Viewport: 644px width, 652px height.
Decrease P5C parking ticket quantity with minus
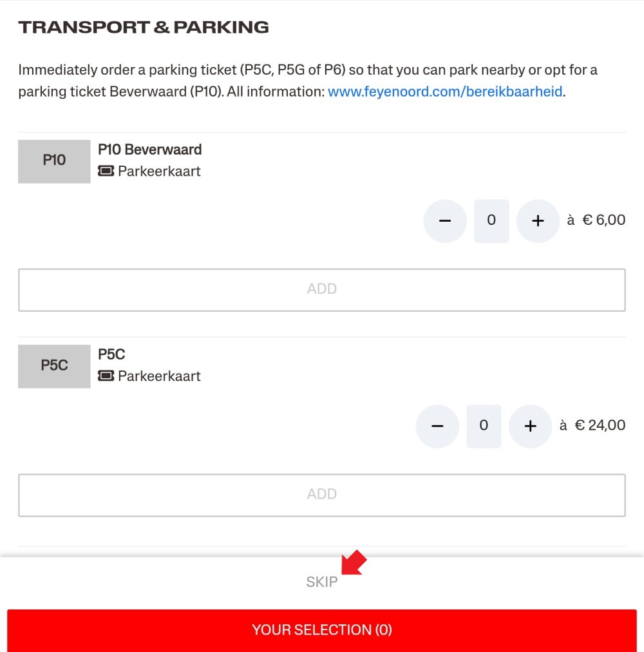pos(437,427)
